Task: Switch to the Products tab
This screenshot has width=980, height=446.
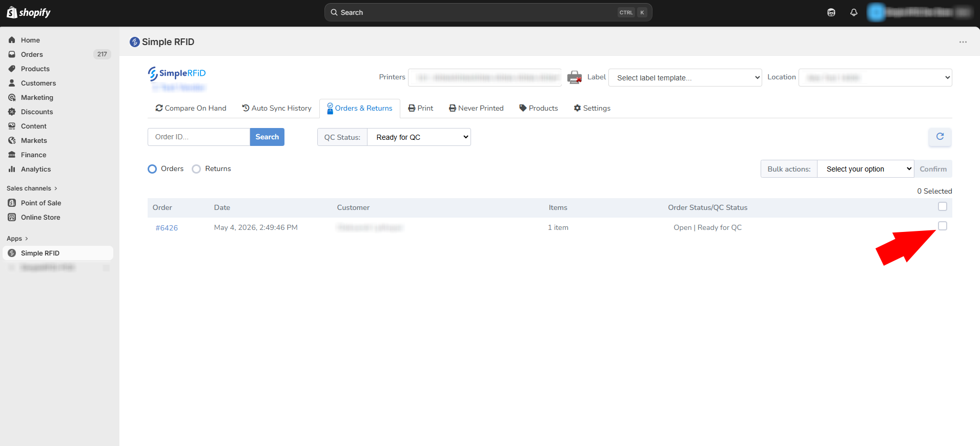Action: 539,108
